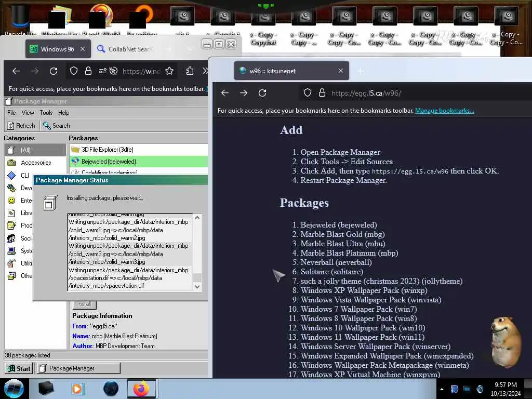
Task: Open the View menu in Package Manager
Action: tap(28, 113)
